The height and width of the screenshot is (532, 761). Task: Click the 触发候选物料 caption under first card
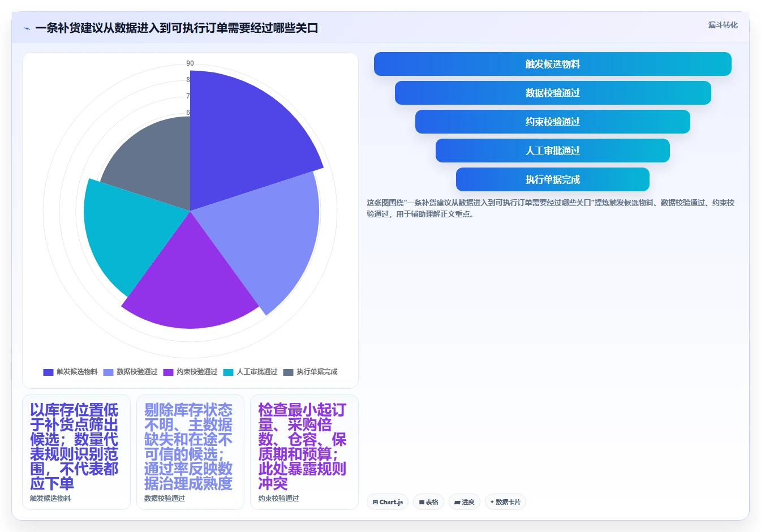50,499
